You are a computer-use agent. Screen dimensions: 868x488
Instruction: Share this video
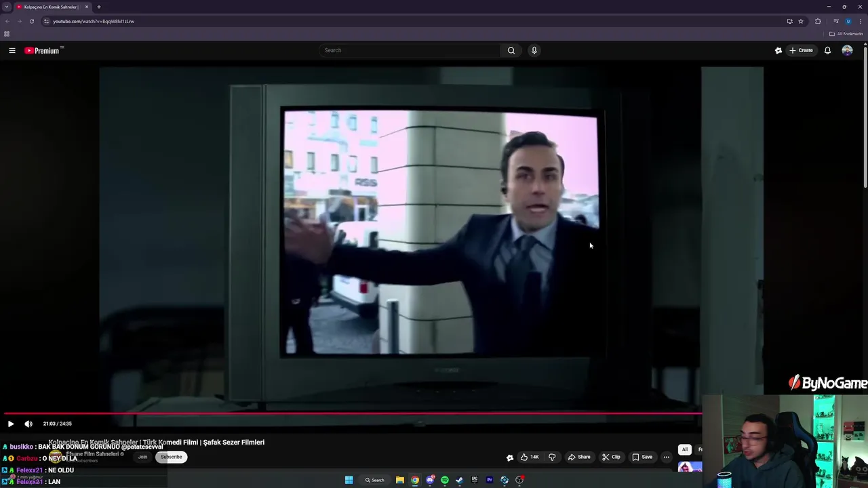tap(578, 457)
